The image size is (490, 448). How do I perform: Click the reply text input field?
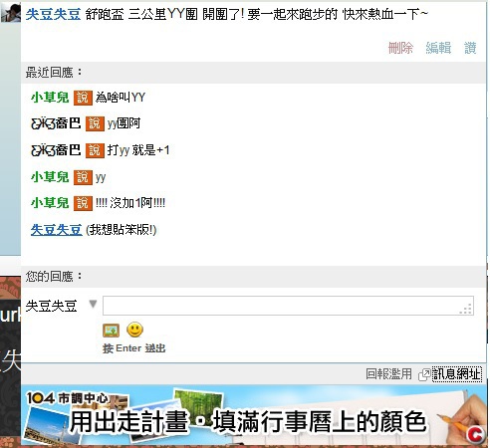coord(288,306)
